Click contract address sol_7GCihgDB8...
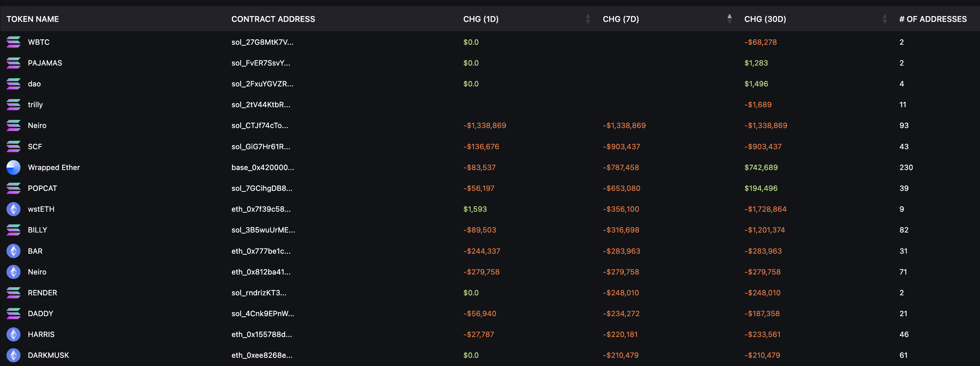 click(262, 188)
